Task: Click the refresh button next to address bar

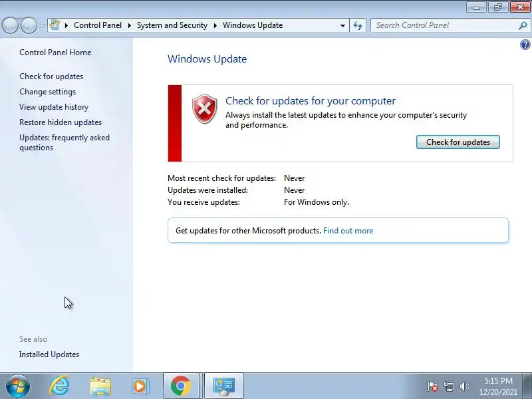Action: coord(358,25)
